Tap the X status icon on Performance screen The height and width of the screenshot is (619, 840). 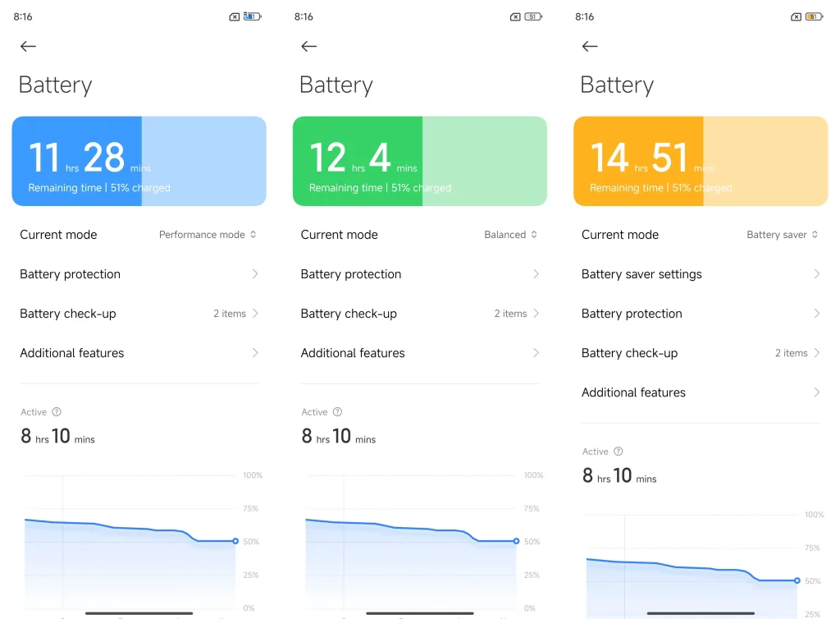coord(234,17)
